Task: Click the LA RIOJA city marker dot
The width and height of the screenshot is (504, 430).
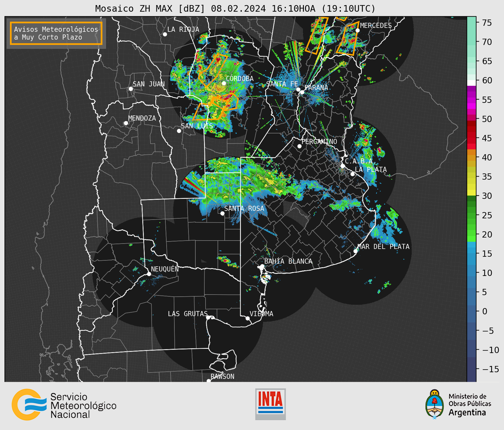Action: (x=165, y=34)
